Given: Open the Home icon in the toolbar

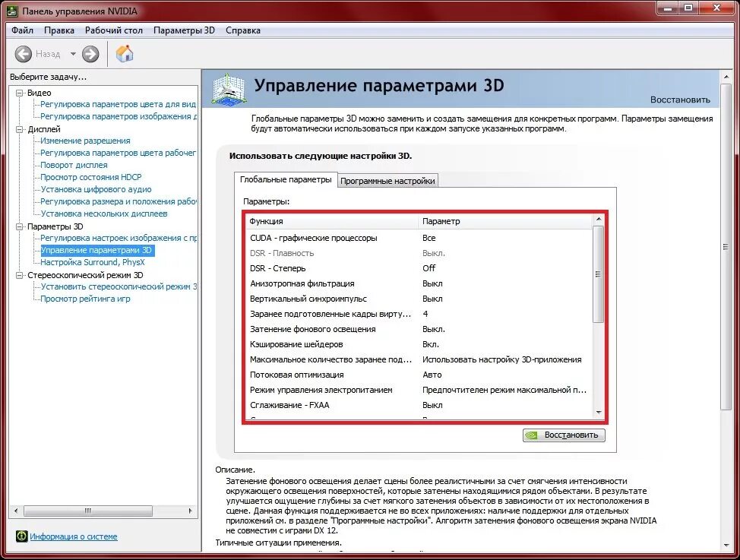Looking at the screenshot, I should 125,53.
